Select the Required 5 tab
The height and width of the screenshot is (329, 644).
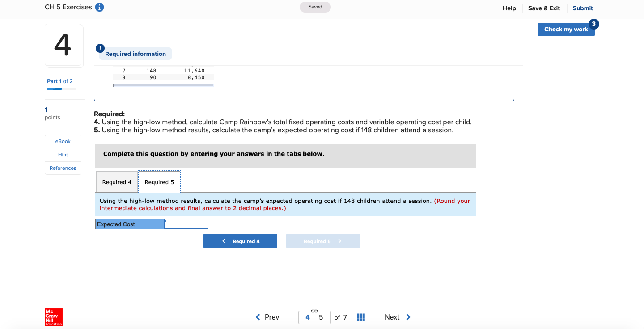160,182
